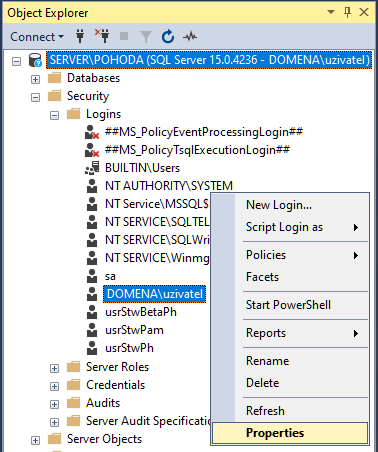Open the Object Explorer window position arrow
Viewport: 378px width, 452px height.
click(x=331, y=12)
